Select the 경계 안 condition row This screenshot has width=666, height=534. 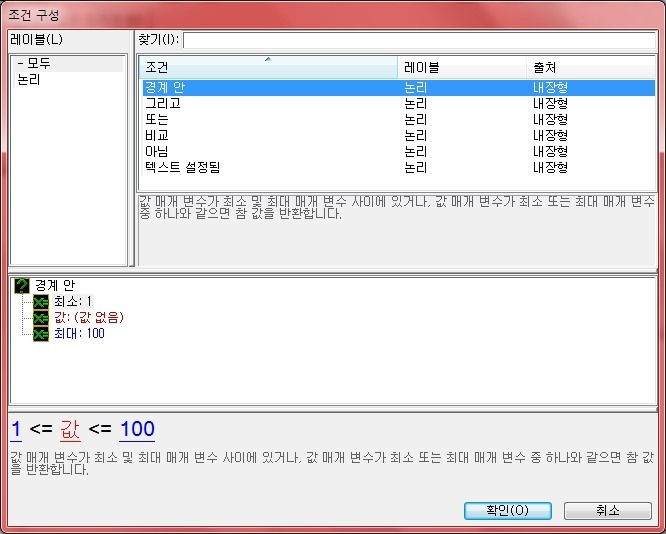tap(398, 88)
